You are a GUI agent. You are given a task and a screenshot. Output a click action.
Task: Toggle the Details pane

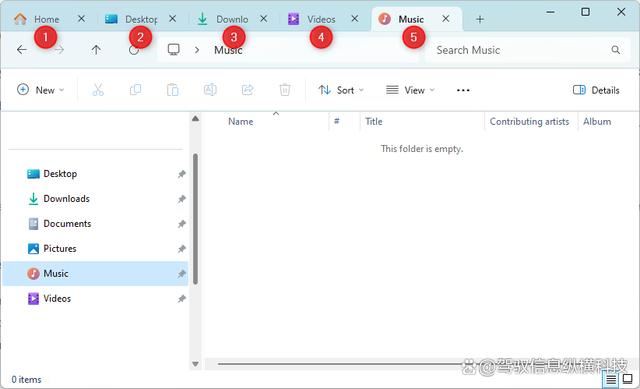[596, 90]
